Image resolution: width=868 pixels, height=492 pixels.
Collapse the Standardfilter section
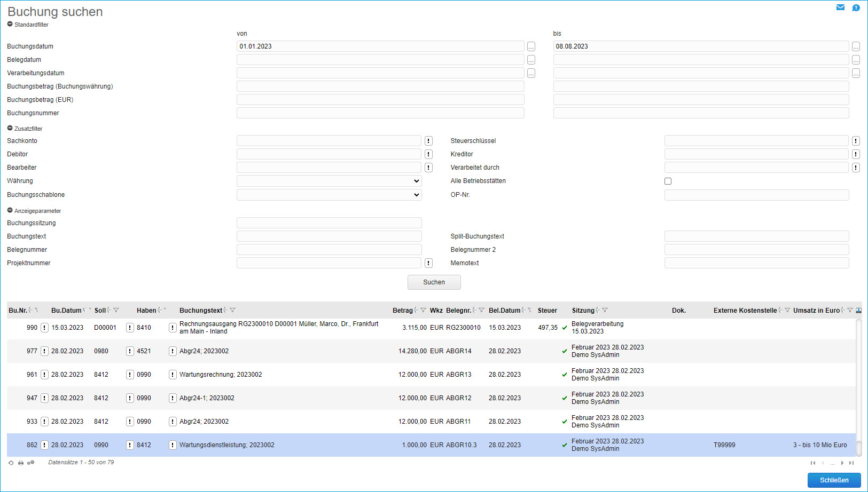click(10, 25)
